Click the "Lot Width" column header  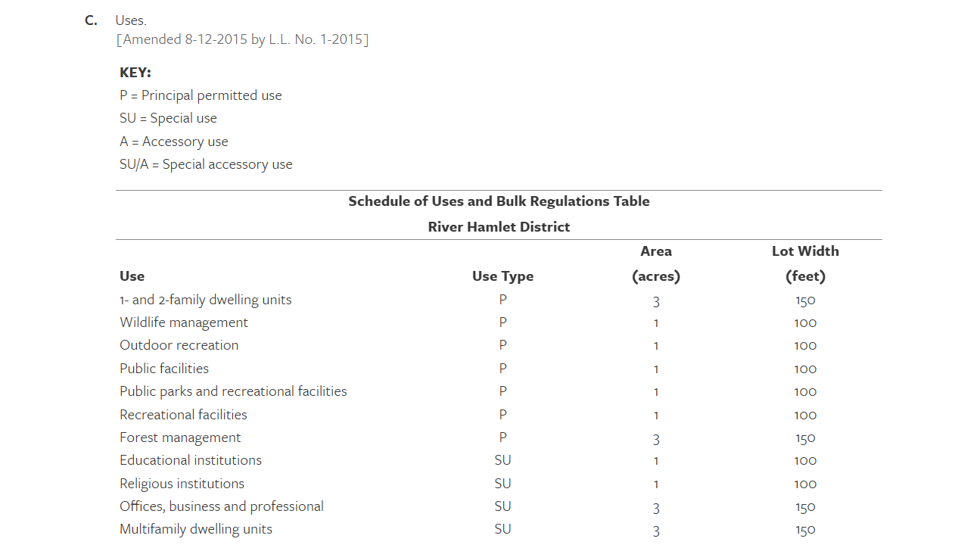pyautogui.click(x=805, y=251)
